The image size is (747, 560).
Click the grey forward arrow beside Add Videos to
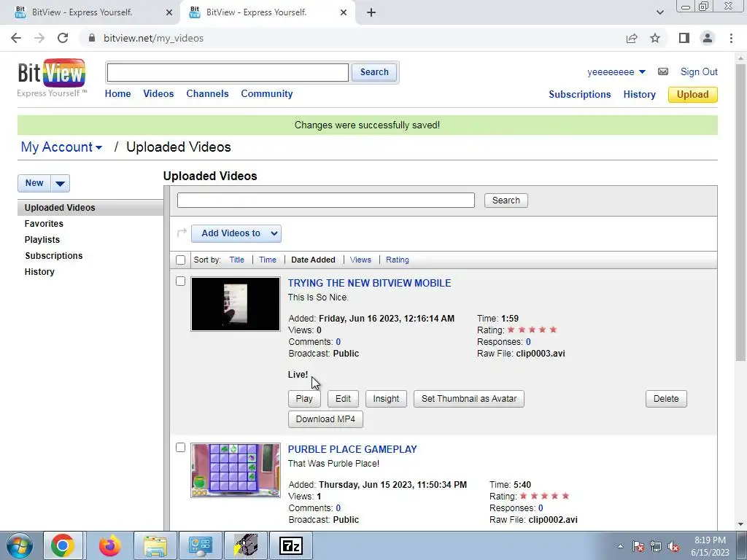(182, 233)
